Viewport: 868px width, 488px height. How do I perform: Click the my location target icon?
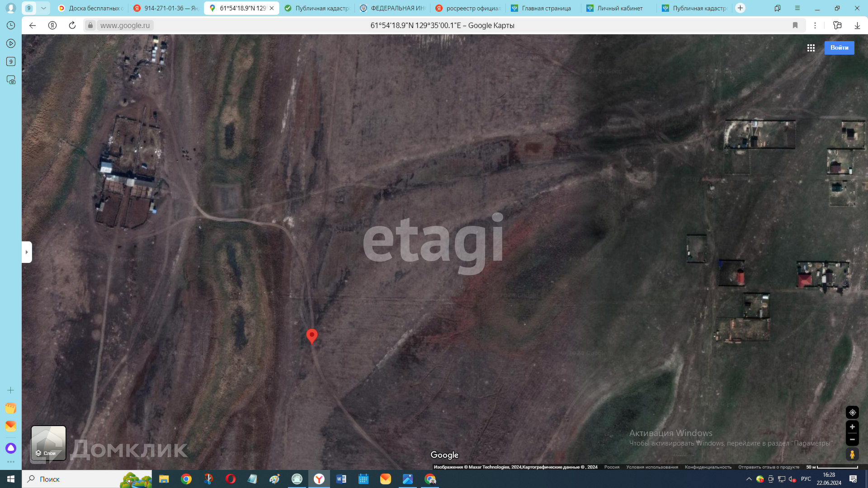[852, 413]
